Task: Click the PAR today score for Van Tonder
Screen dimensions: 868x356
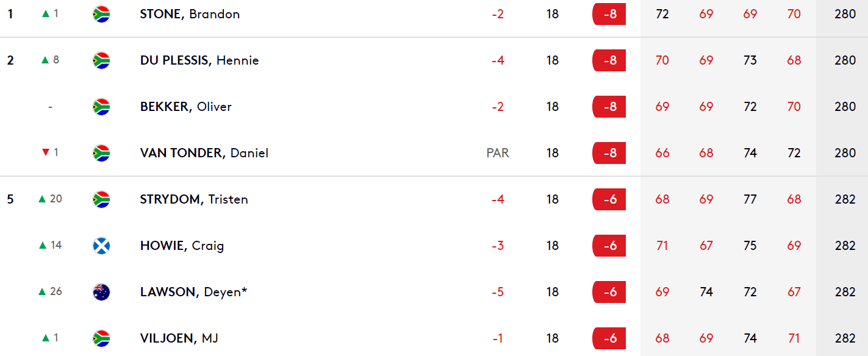Action: tap(498, 153)
